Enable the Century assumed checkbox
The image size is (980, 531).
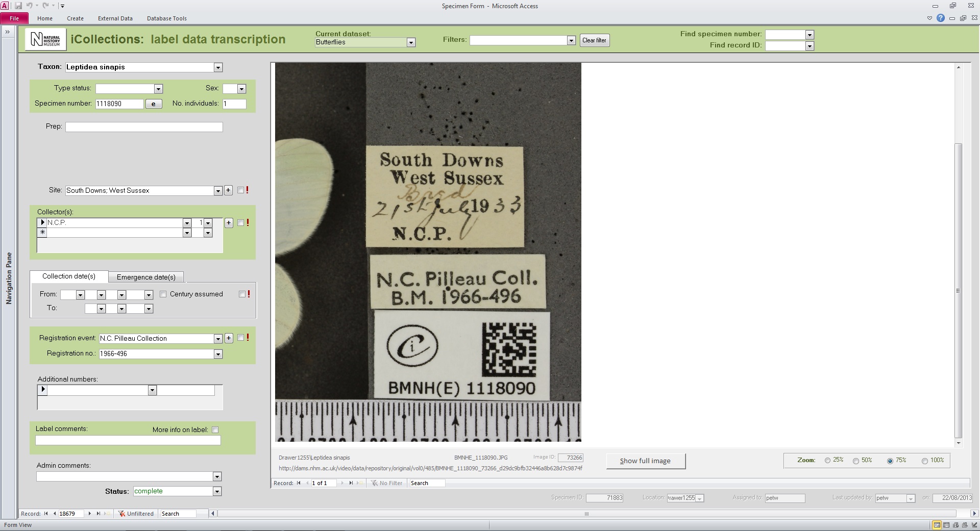(x=163, y=294)
